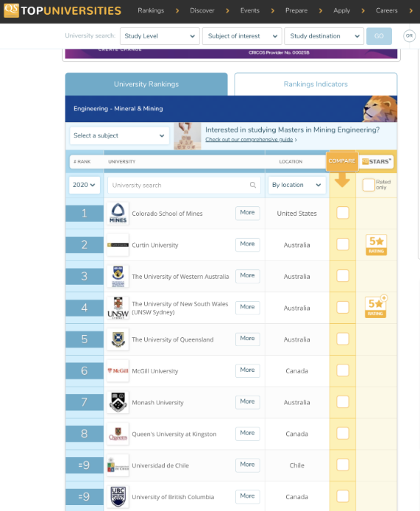The image size is (420, 511).
Task: Click More for The University of Queensland
Action: [247, 339]
